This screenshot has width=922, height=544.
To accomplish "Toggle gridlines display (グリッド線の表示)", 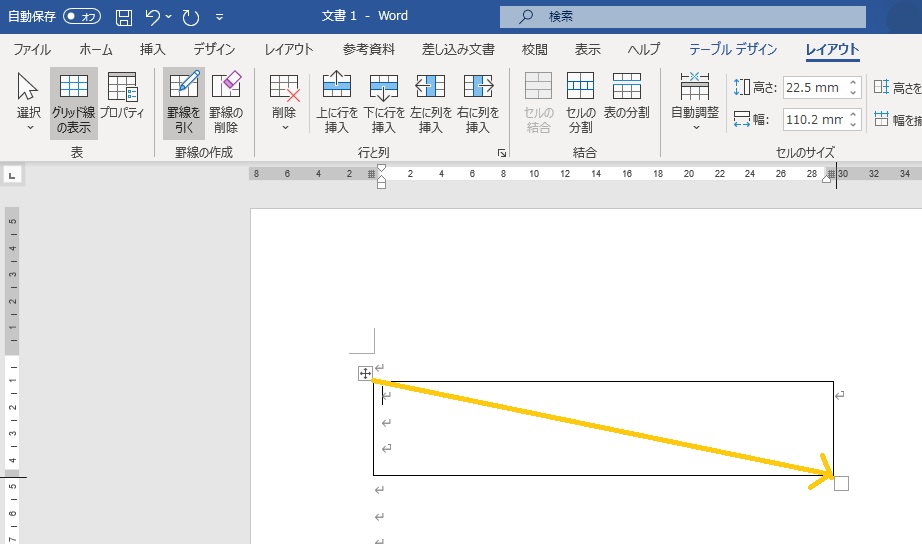I will (74, 103).
